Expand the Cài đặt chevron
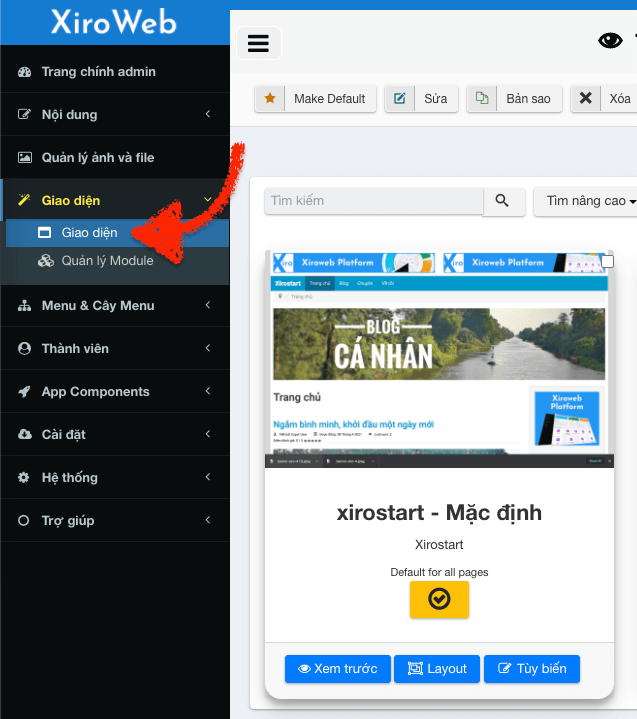This screenshot has width=637, height=719. pyautogui.click(x=208, y=434)
